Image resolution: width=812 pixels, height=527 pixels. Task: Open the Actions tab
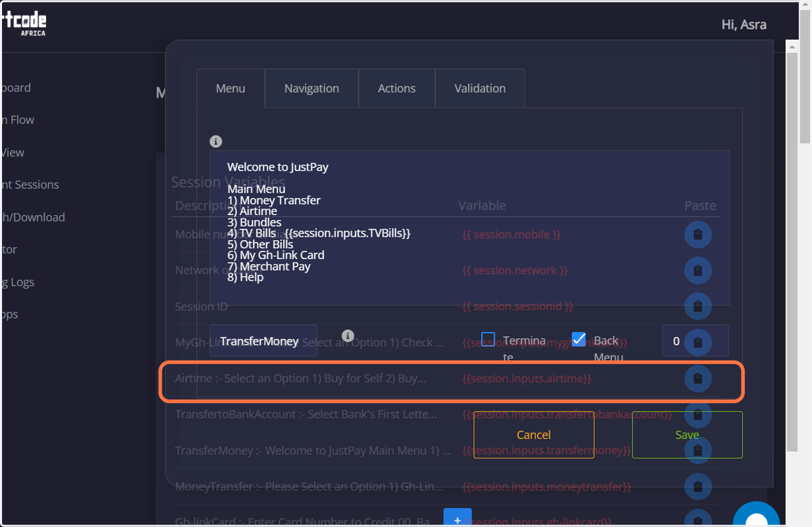397,88
